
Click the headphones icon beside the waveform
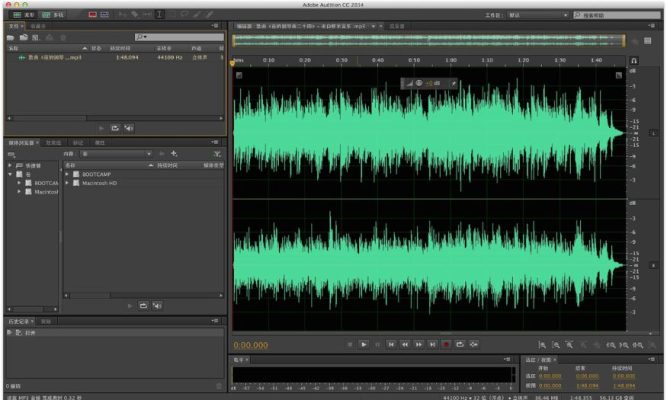coord(633,61)
